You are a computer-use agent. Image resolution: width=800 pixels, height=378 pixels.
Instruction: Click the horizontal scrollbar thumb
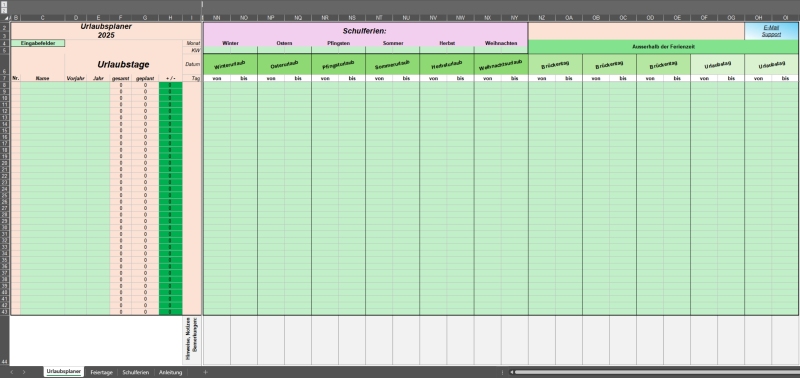[657, 372]
